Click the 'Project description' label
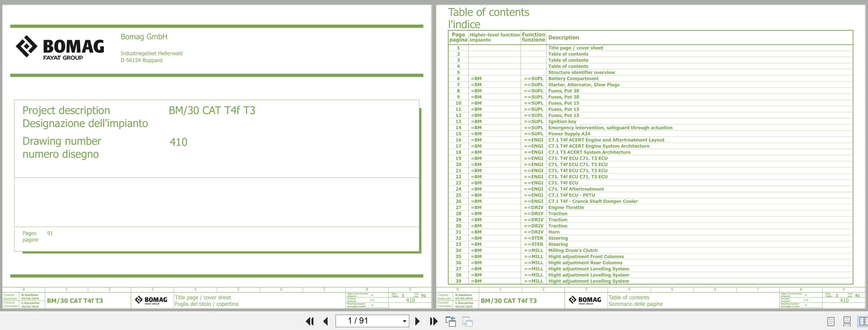 click(66, 110)
